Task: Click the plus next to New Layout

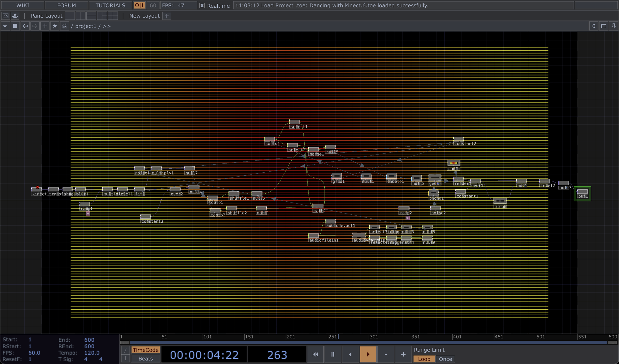Action: click(x=167, y=16)
